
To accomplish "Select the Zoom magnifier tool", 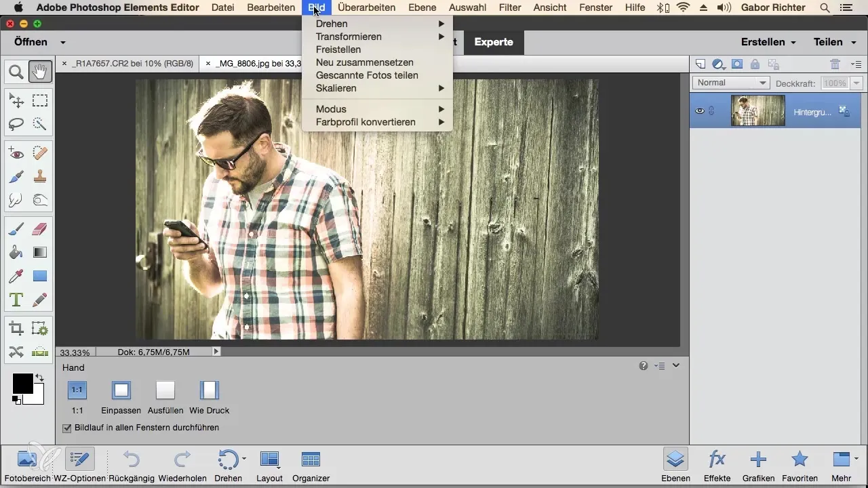I will tap(16, 71).
